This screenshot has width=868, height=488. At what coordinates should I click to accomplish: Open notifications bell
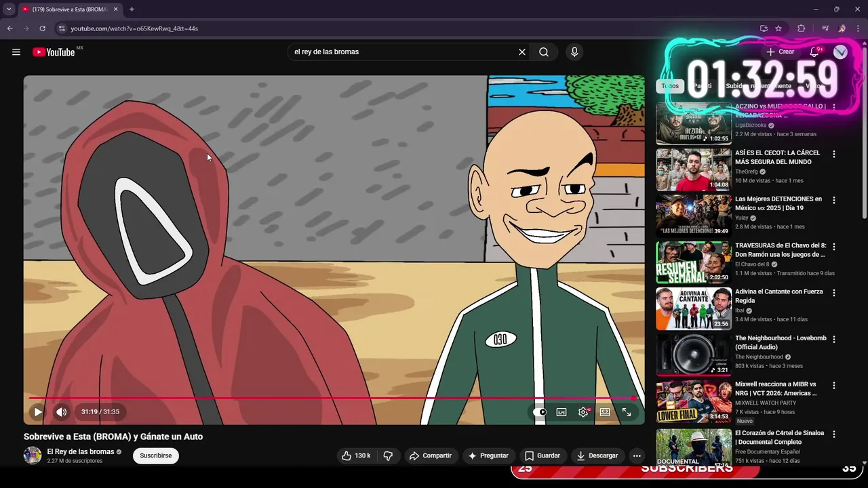pyautogui.click(x=815, y=52)
